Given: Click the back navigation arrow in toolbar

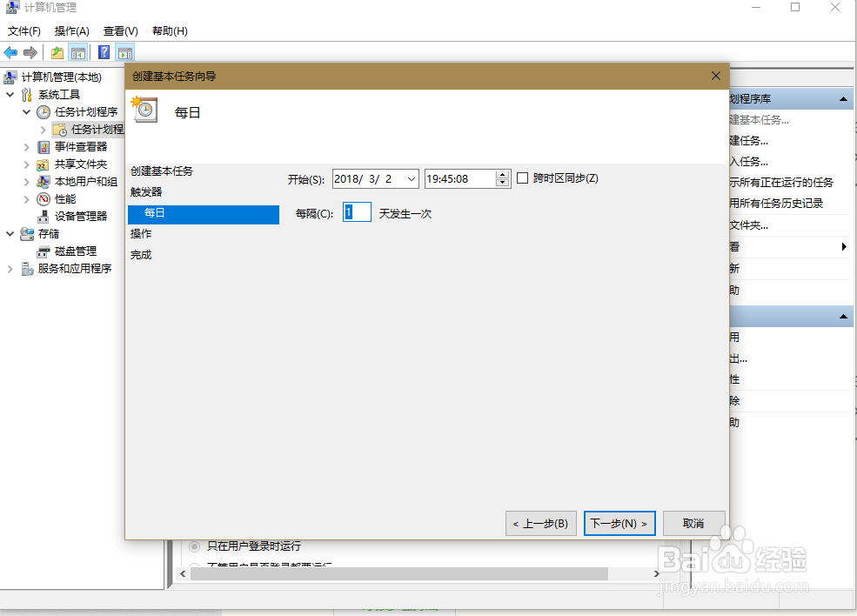Looking at the screenshot, I should click(x=10, y=51).
